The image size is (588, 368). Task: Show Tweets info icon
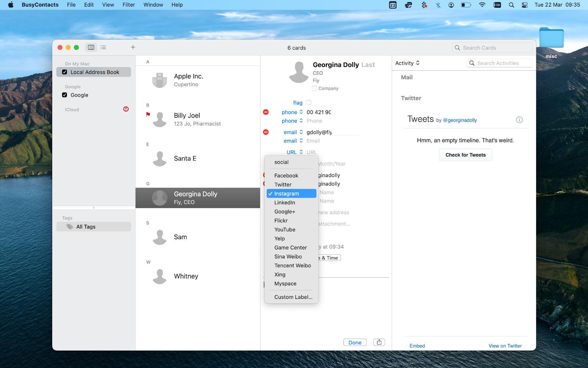[x=519, y=120]
